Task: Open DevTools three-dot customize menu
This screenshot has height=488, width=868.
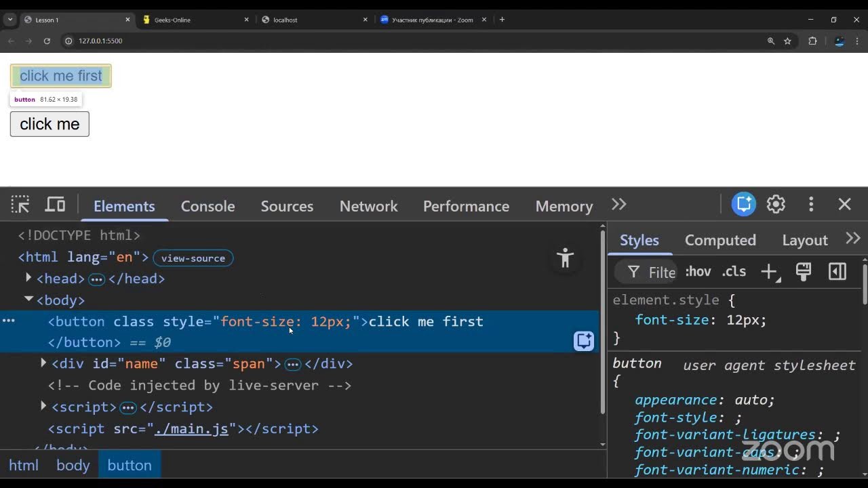Action: (x=811, y=204)
